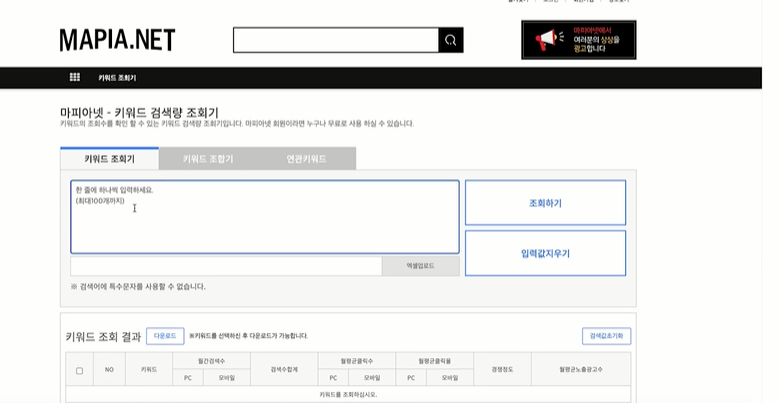
Task: Select 키워드 조회기 in the black navigation bar
Action: (x=117, y=78)
